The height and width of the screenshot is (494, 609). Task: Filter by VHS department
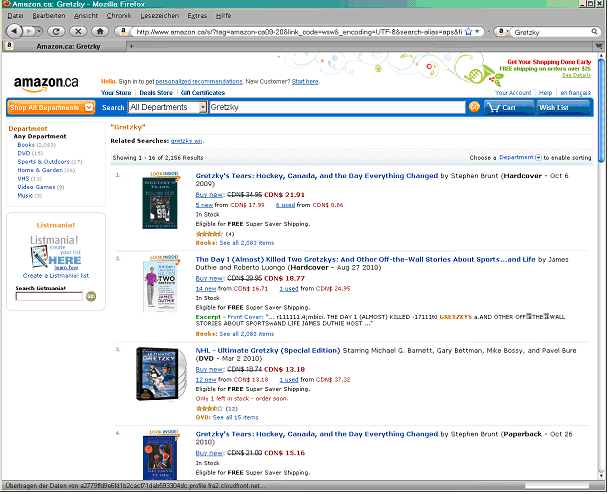(23, 179)
